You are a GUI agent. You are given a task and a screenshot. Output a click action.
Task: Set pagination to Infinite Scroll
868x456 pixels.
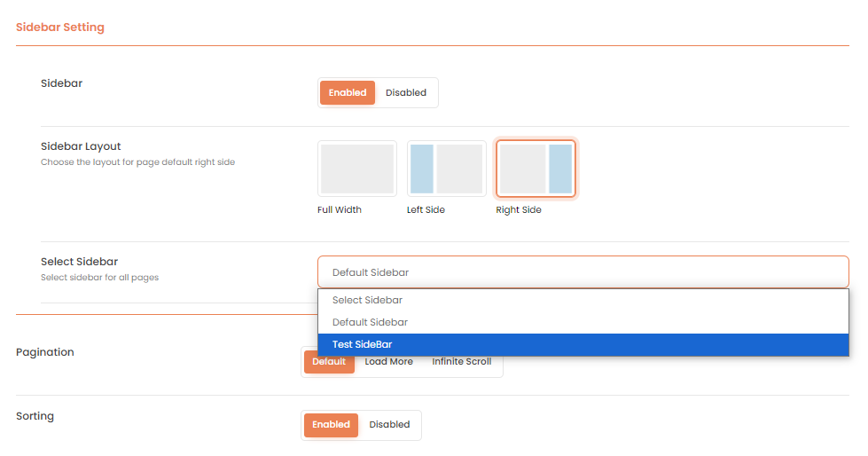click(461, 362)
